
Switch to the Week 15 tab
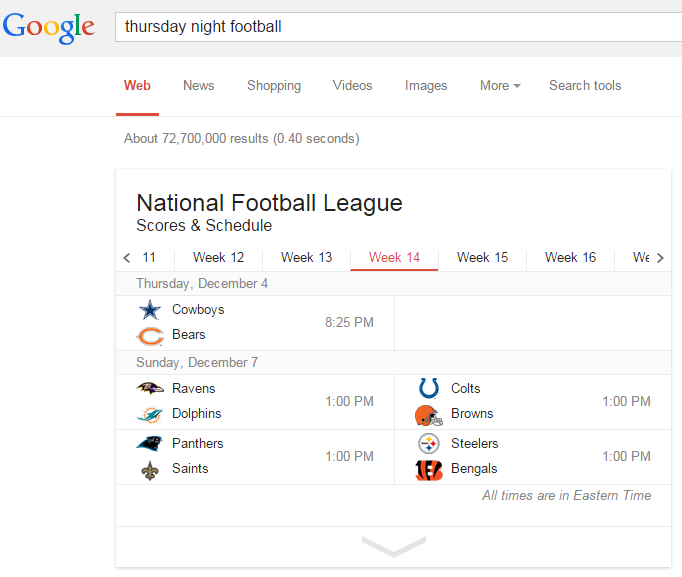[x=482, y=258]
